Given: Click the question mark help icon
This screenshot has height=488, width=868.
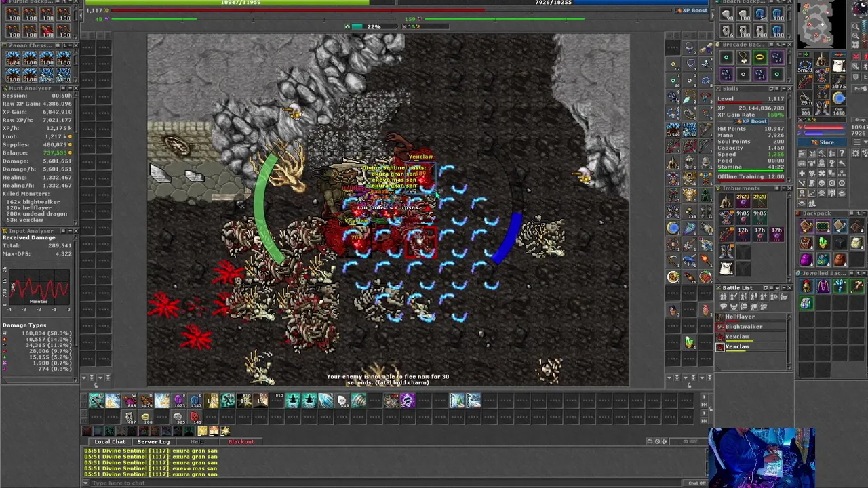Looking at the screenshot, I should 842,154.
